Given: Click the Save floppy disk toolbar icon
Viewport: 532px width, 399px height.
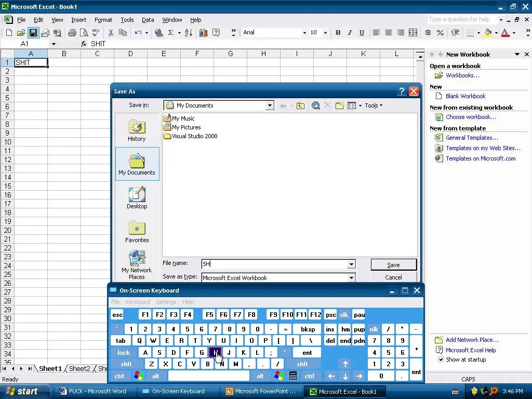Looking at the screenshot, I should click(x=33, y=33).
